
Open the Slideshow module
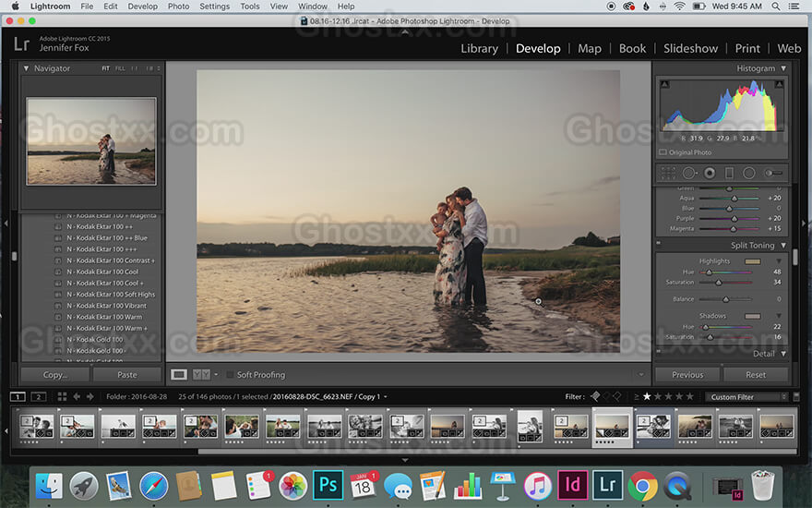[691, 48]
